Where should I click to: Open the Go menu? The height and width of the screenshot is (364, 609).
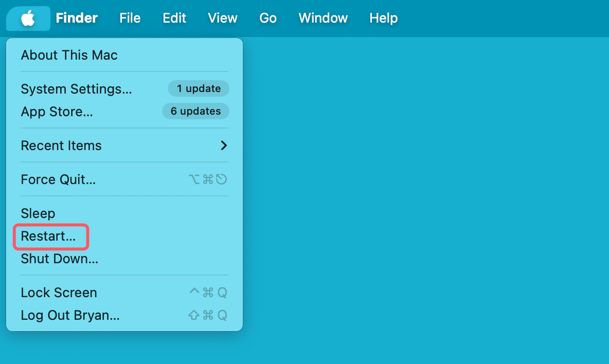pyautogui.click(x=268, y=19)
